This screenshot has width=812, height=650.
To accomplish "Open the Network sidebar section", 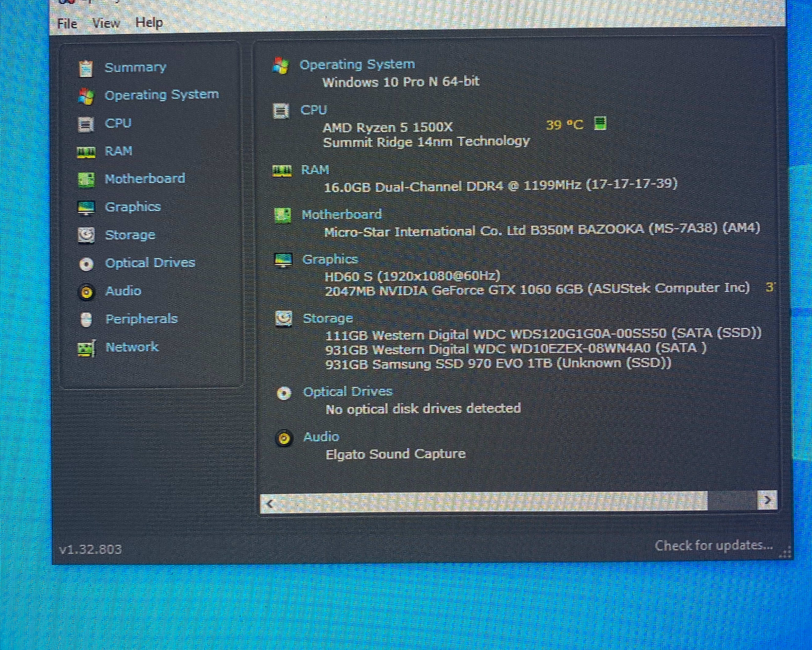I will (x=132, y=347).
